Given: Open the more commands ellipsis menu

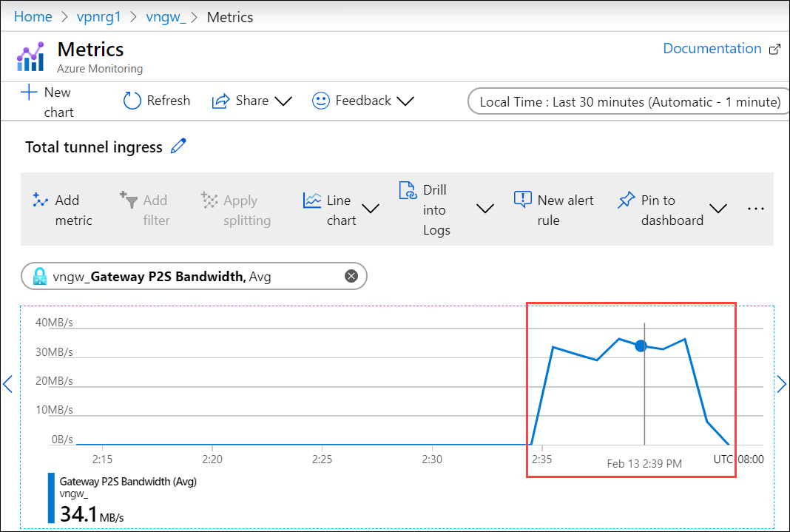Looking at the screenshot, I should pyautogui.click(x=755, y=208).
